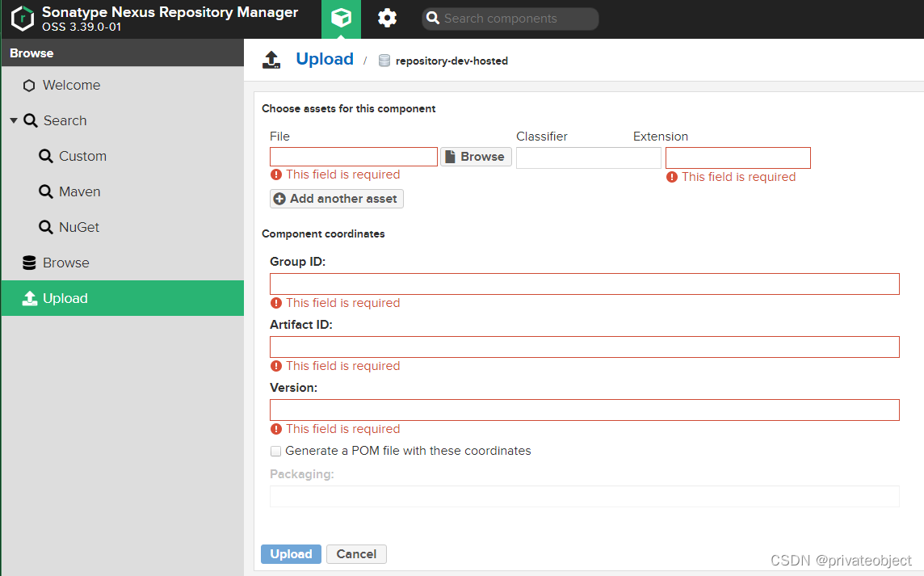Click the File path input field
The image size is (924, 576).
tap(354, 157)
